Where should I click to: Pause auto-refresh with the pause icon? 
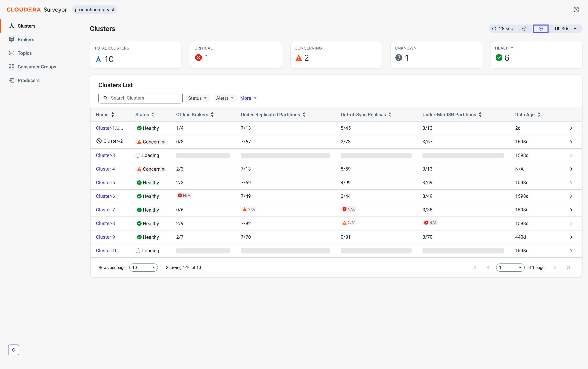(x=524, y=29)
